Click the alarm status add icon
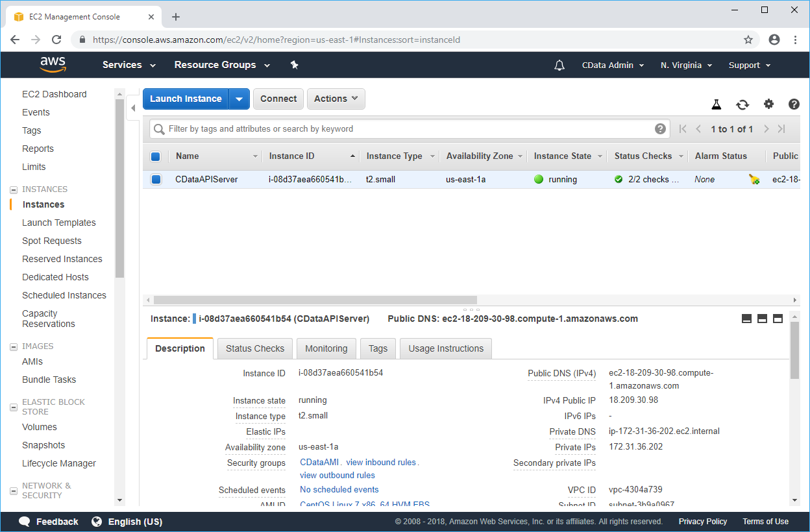The height and width of the screenshot is (532, 810). (754, 180)
